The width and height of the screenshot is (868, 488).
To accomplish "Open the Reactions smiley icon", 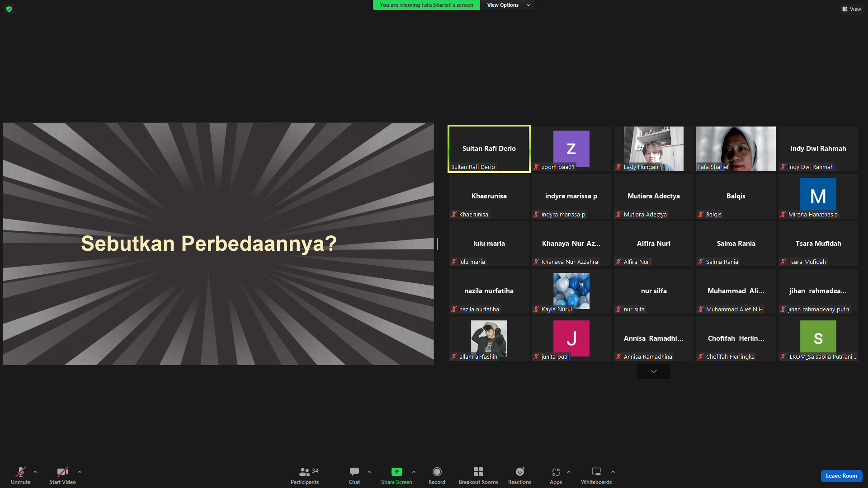I will coord(520,472).
